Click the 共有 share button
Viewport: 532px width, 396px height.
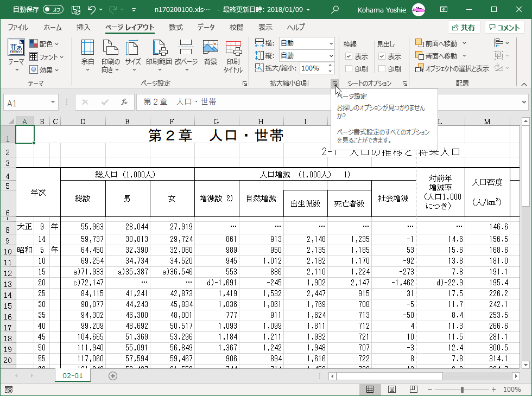pos(463,28)
